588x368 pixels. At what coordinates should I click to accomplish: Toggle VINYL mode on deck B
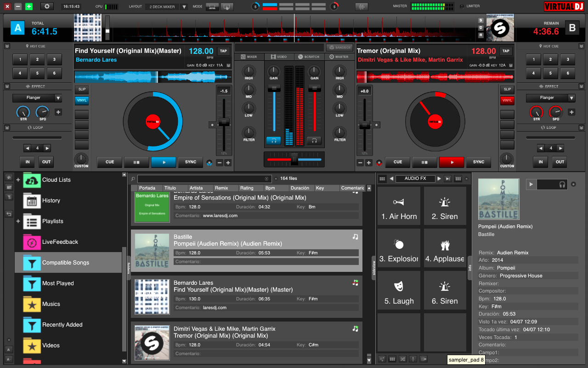click(x=507, y=100)
